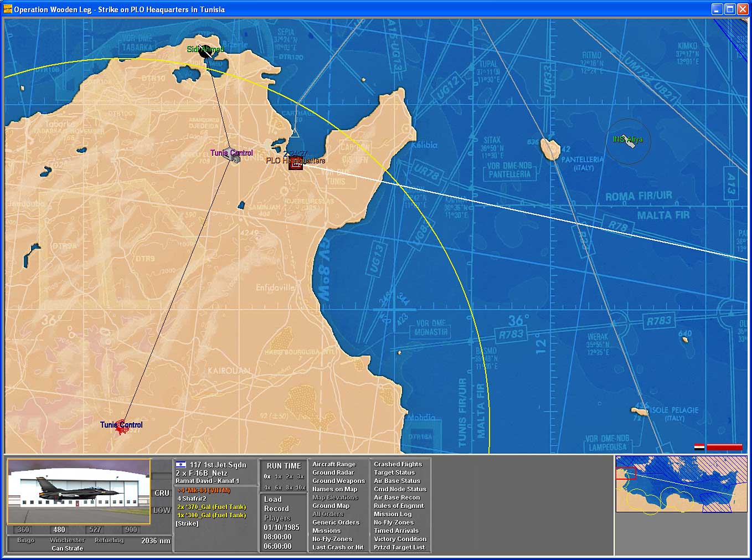Select the Mk-84 weapon loadout line

204,490
